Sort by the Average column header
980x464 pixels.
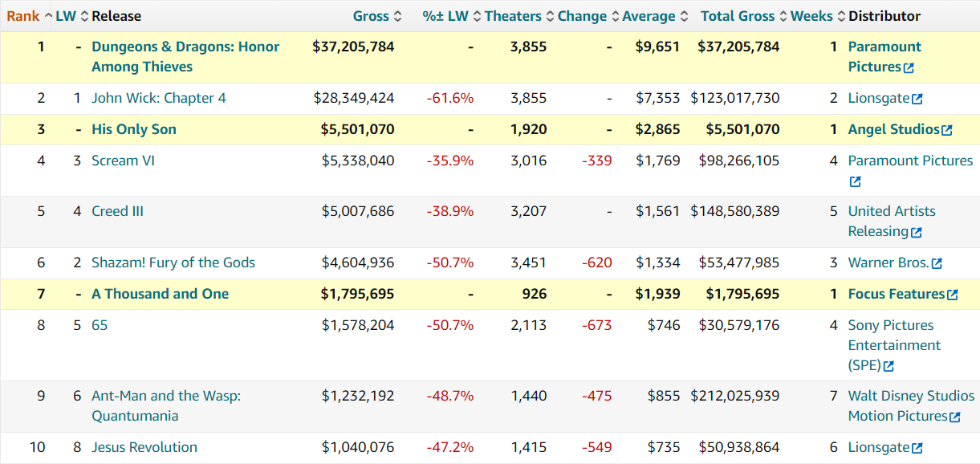pyautogui.click(x=655, y=16)
